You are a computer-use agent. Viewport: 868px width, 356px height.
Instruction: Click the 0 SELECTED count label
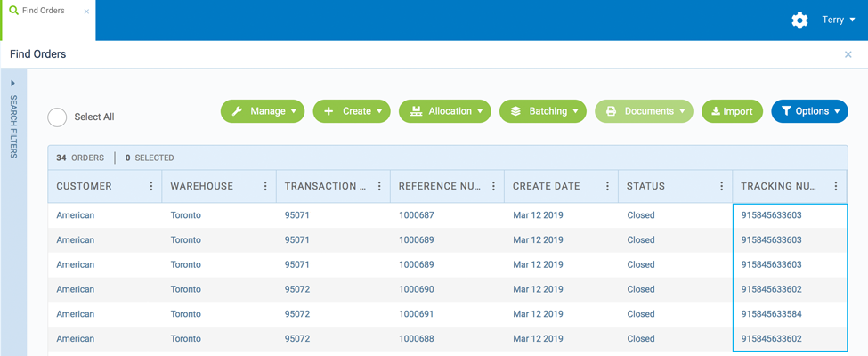(150, 158)
